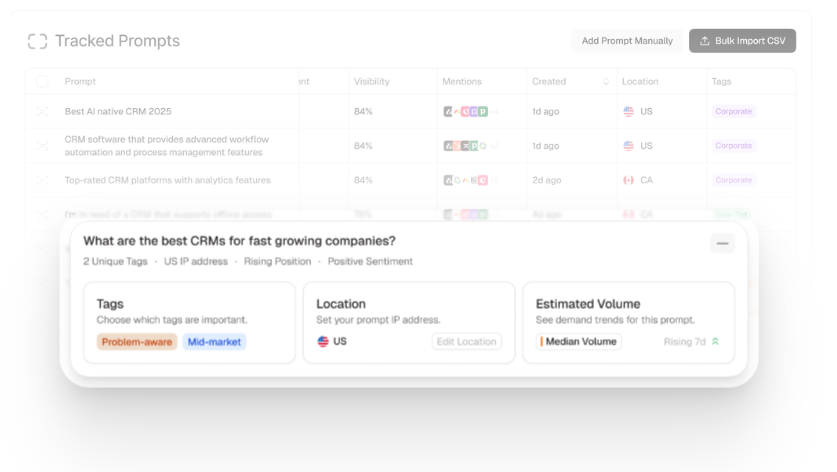Click 'Rising 7d' trend label
This screenshot has width=837, height=472.
click(684, 341)
